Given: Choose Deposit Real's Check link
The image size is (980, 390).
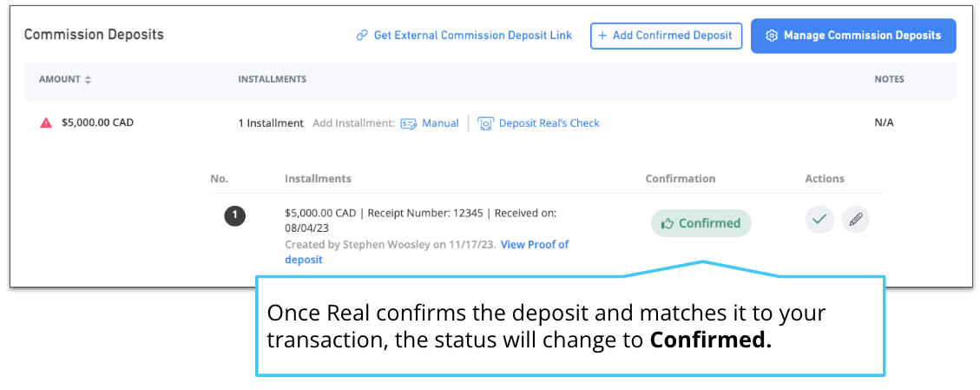Looking at the screenshot, I should click(538, 123).
